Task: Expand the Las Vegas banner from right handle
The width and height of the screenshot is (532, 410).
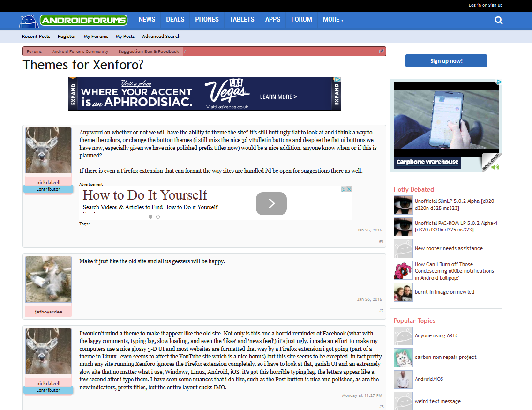Action: coord(337,94)
